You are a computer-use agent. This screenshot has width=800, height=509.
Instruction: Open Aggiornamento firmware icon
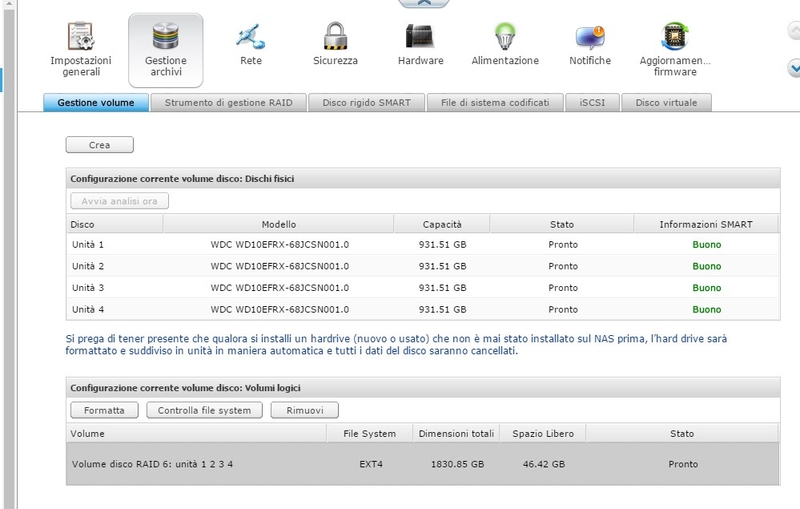(673, 38)
